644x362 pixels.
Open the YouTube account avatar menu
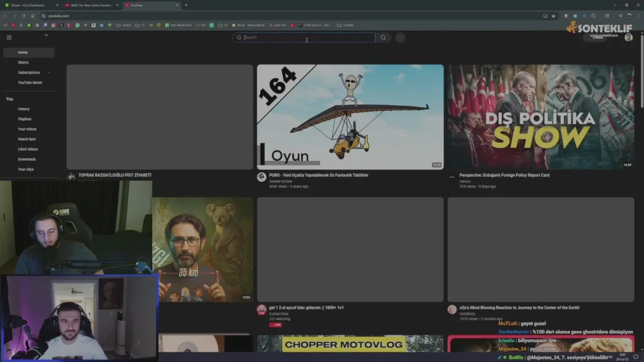click(628, 37)
